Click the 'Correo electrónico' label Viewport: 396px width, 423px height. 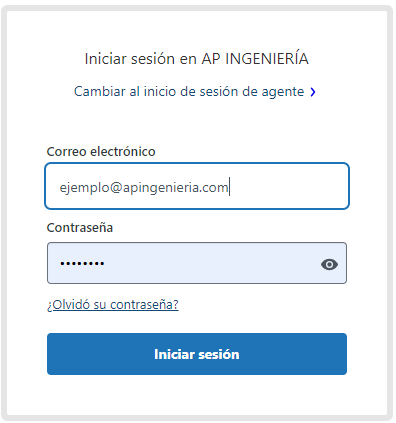[101, 152]
